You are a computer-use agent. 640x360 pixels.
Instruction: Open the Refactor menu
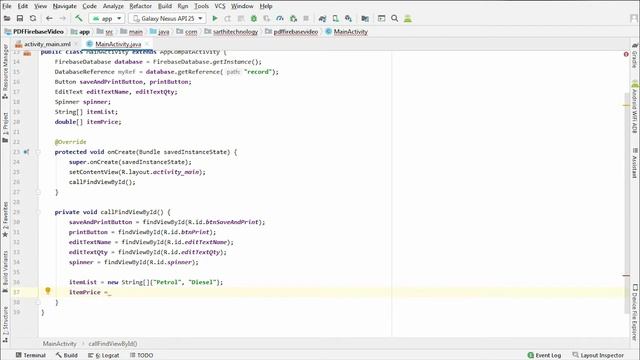tap(140, 6)
